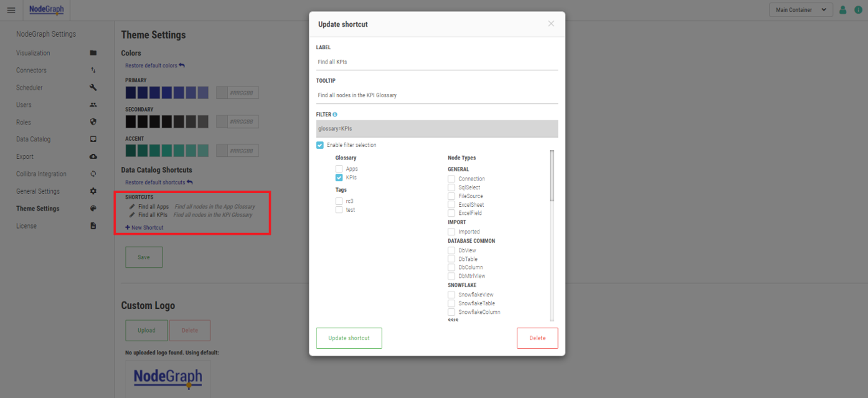Screen dimensions: 868x398
Task: Click the filter info icon
Action: (x=335, y=114)
